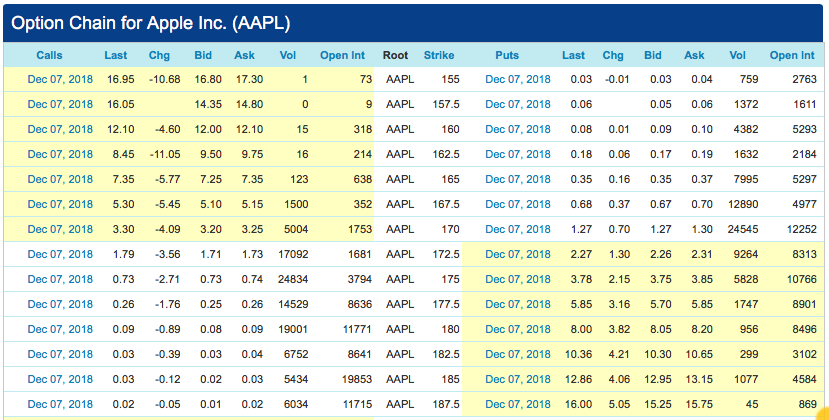The width and height of the screenshot is (829, 420).
Task: Open the Dec 07, 2018 put link for strike 185
Action: [518, 379]
